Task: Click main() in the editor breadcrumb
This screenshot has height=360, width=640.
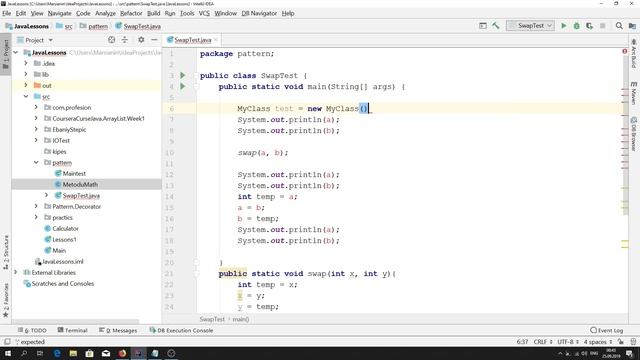Action: (240, 319)
